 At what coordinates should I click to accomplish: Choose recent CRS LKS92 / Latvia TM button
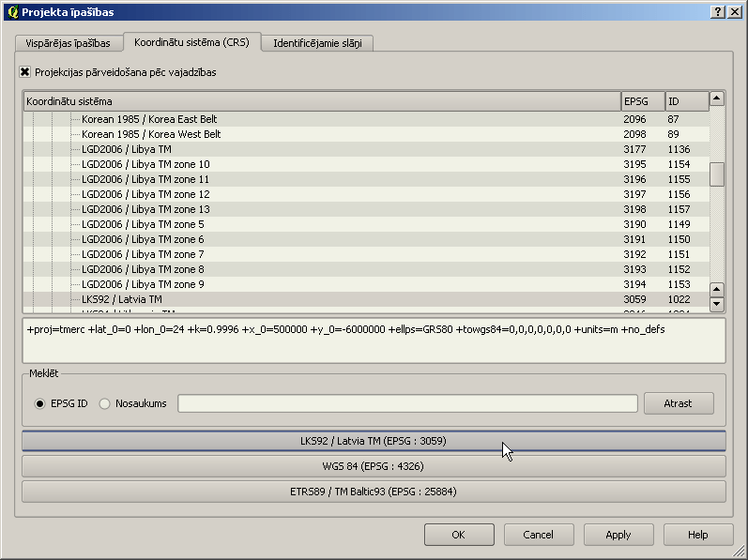(x=374, y=441)
